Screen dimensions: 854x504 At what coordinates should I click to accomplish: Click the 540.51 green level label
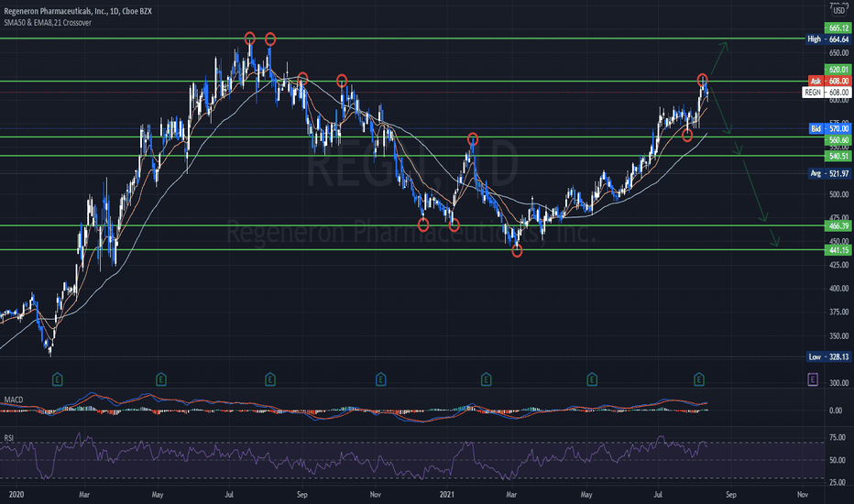838,157
